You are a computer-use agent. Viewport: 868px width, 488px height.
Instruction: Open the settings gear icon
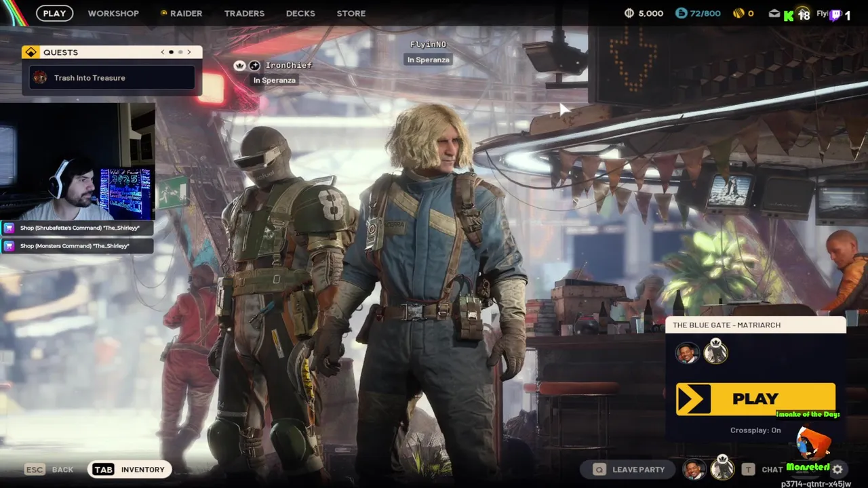click(837, 469)
